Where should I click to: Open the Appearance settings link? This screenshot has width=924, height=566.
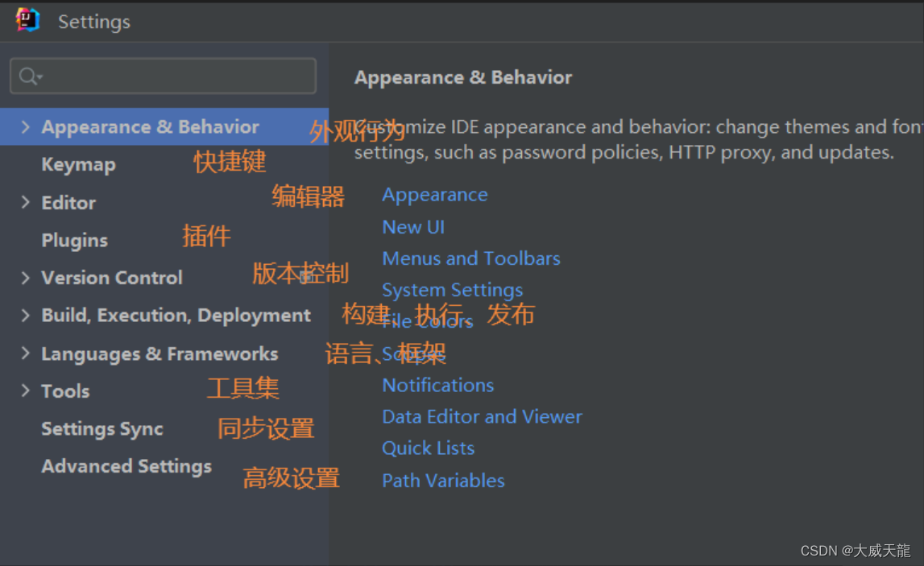[435, 194]
